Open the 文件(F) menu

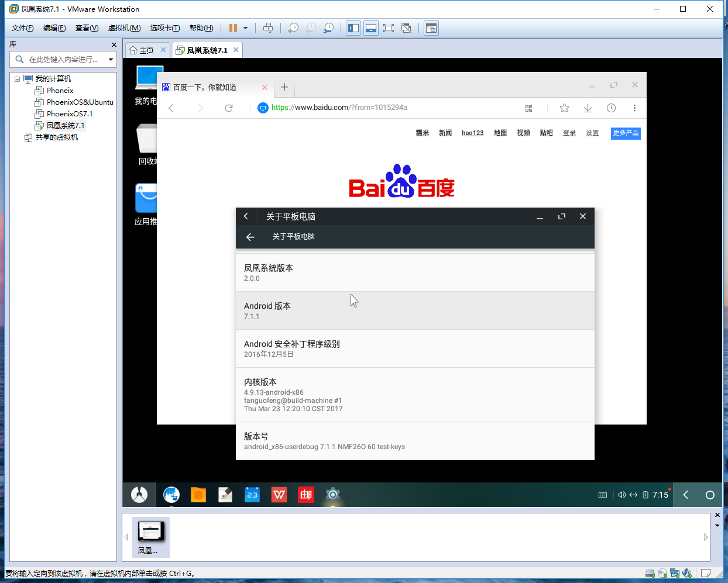[22, 28]
